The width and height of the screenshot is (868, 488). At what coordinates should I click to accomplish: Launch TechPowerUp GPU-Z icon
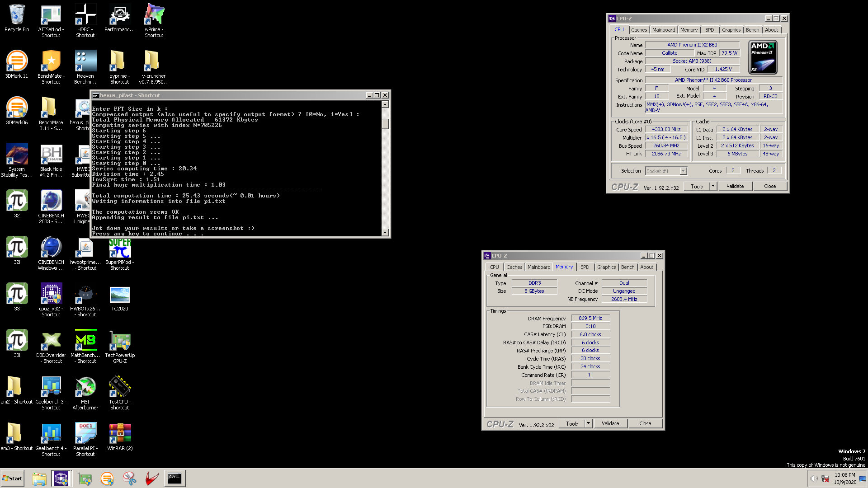coord(120,346)
